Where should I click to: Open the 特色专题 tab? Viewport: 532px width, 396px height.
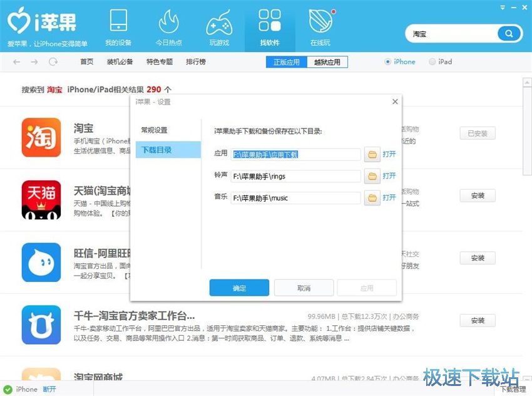[160, 62]
